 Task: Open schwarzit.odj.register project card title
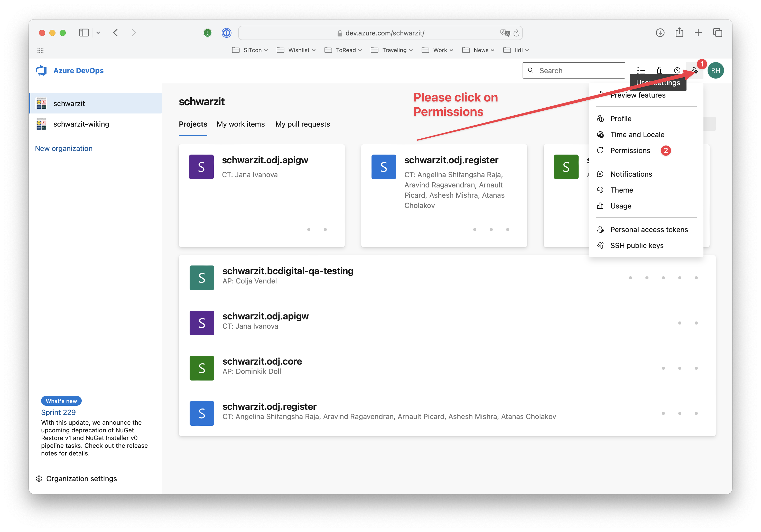click(x=451, y=160)
